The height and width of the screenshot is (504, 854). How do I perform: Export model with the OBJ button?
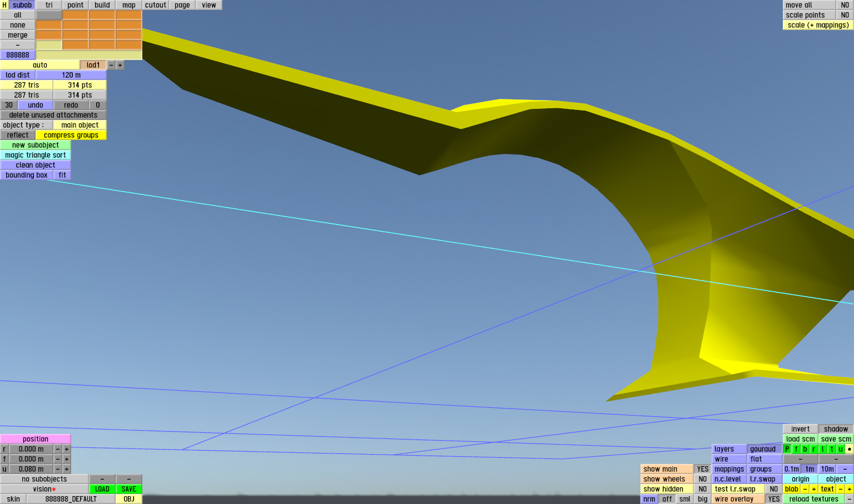click(129, 499)
